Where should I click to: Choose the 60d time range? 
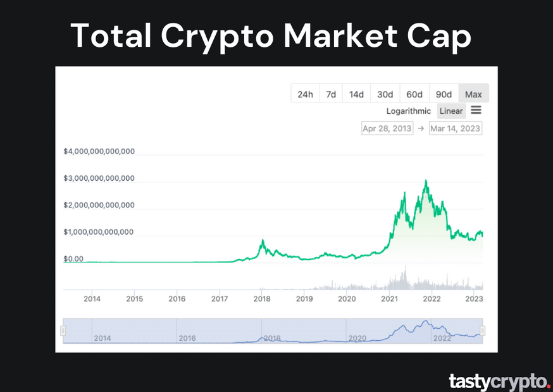(x=414, y=94)
